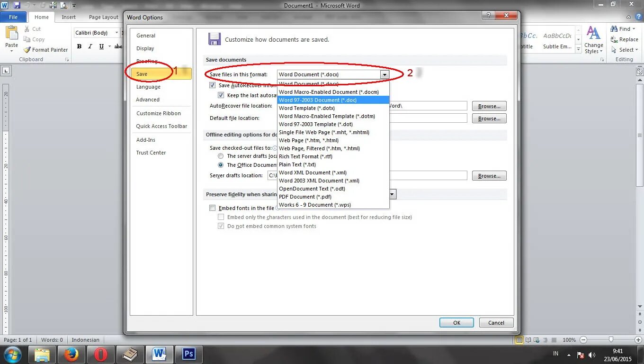Viewport: 644px width, 364px height.
Task: Click Indonesian language in status bar
Action: pyautogui.click(x=86, y=340)
